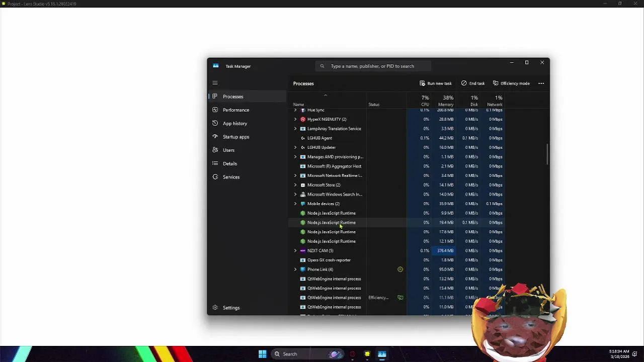Open the Task Manager hamburger navigation menu
The width and height of the screenshot is (644, 362).
215,83
